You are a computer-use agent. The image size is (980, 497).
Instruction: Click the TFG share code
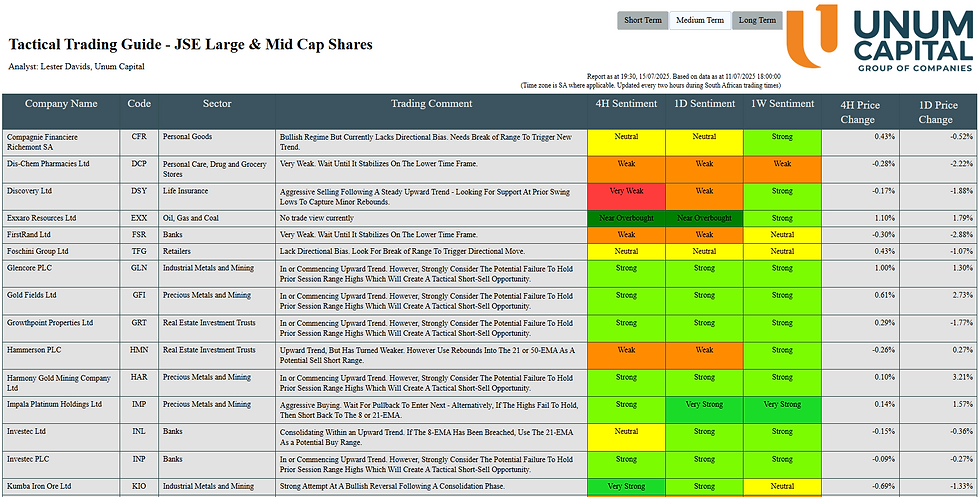click(x=139, y=251)
